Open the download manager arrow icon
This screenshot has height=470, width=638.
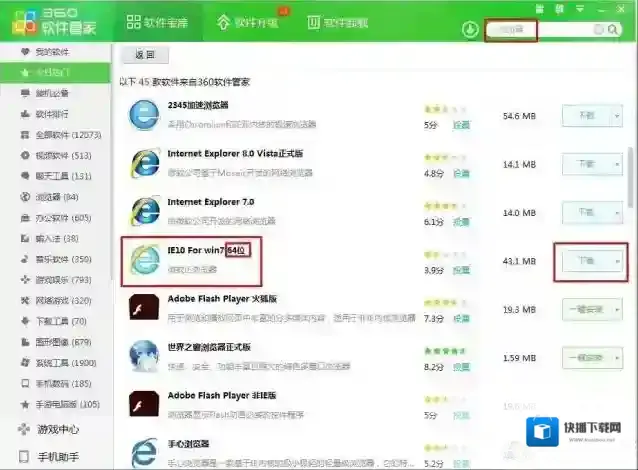(470, 29)
